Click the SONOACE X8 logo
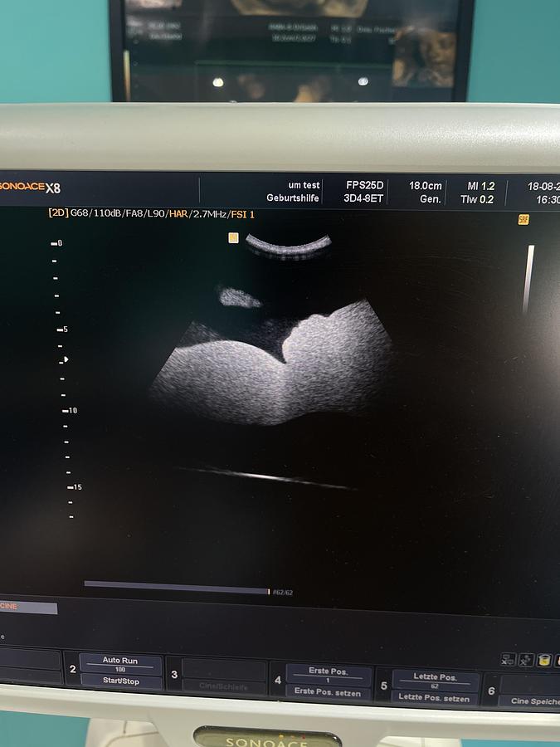Screen dimensions: 560x747 (x=30, y=188)
